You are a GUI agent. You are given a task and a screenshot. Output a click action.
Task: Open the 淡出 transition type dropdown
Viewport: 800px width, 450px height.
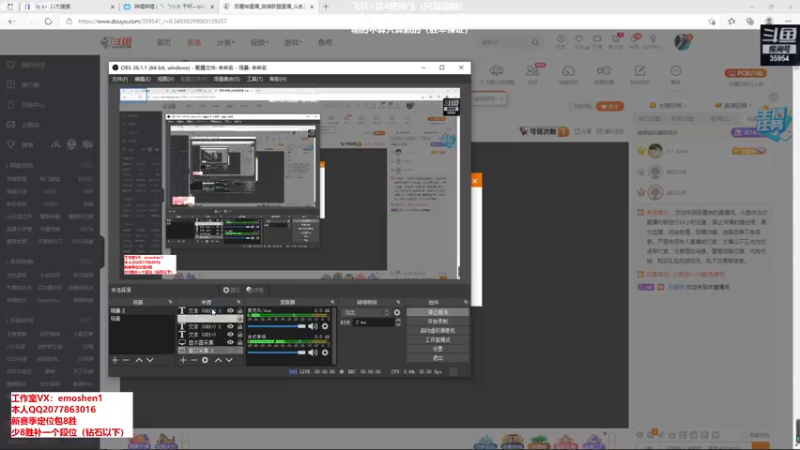click(366, 312)
